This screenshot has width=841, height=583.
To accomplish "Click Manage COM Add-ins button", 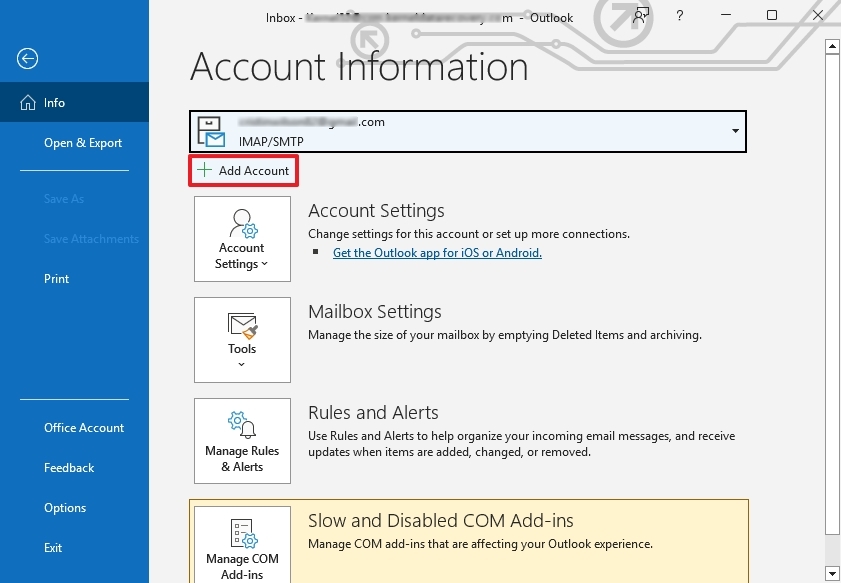I will coord(242,545).
